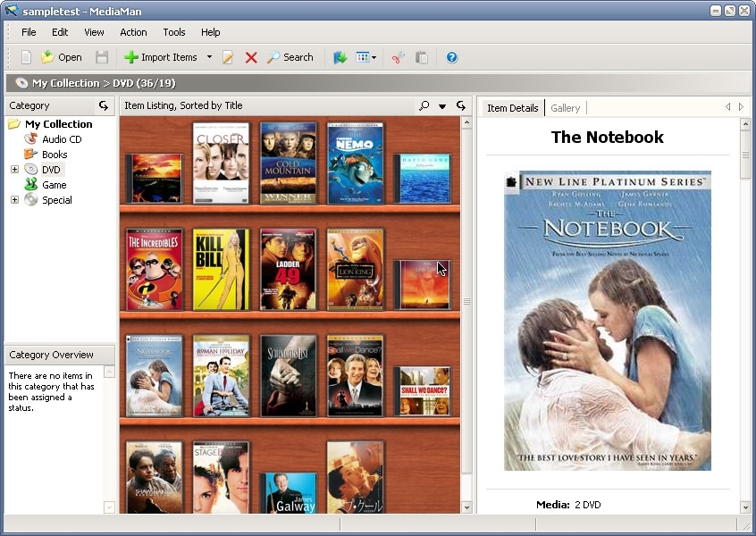The height and width of the screenshot is (536, 756).
Task: Select the Shall We Dance? DVD cover
Action: pos(356,376)
